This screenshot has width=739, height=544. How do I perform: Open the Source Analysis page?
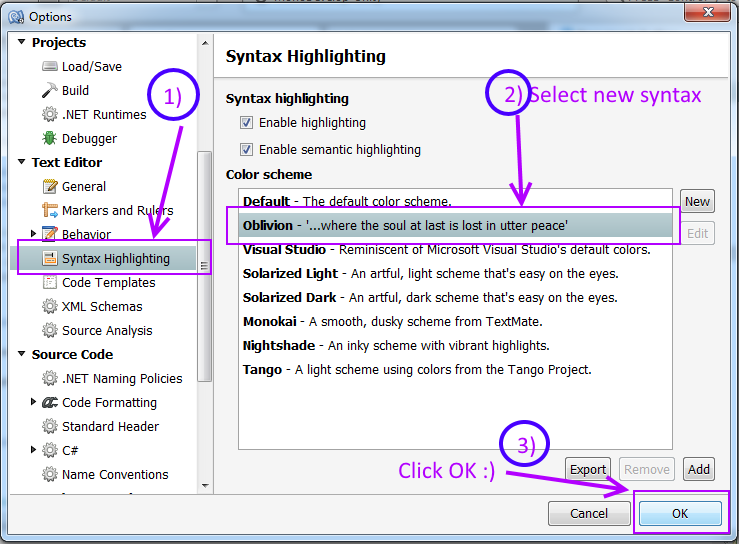(107, 330)
